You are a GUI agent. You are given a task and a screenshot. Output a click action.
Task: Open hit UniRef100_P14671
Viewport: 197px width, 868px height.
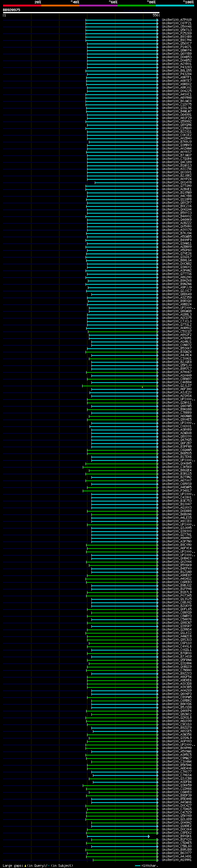(x=177, y=47)
